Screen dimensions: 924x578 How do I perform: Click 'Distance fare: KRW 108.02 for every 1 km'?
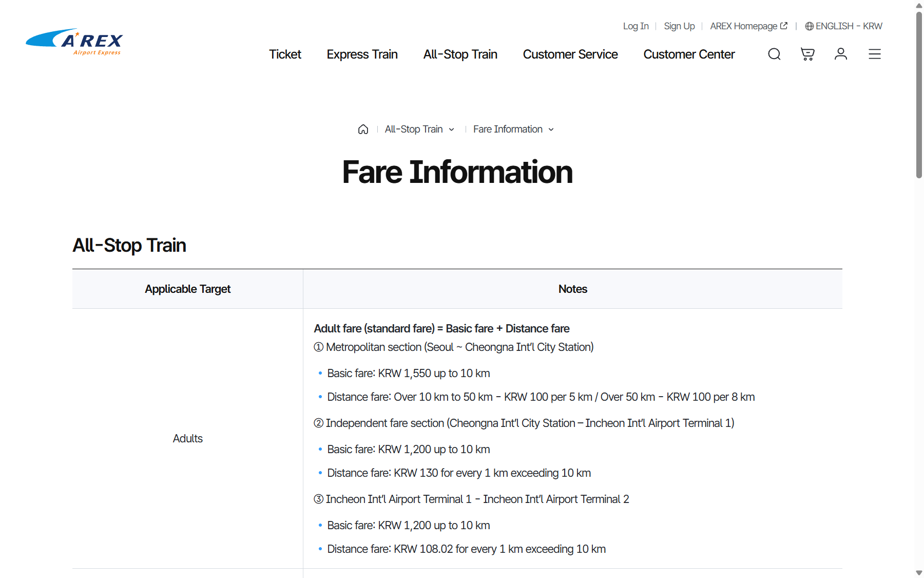tap(467, 549)
